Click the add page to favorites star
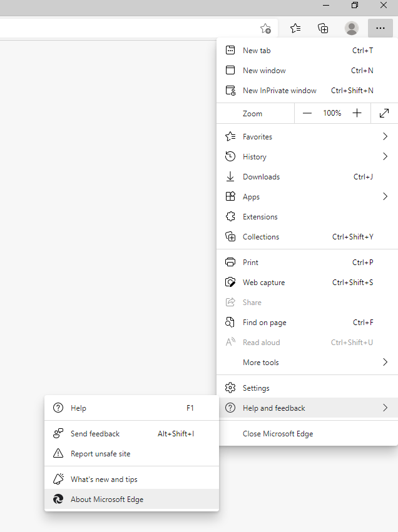 [265, 28]
